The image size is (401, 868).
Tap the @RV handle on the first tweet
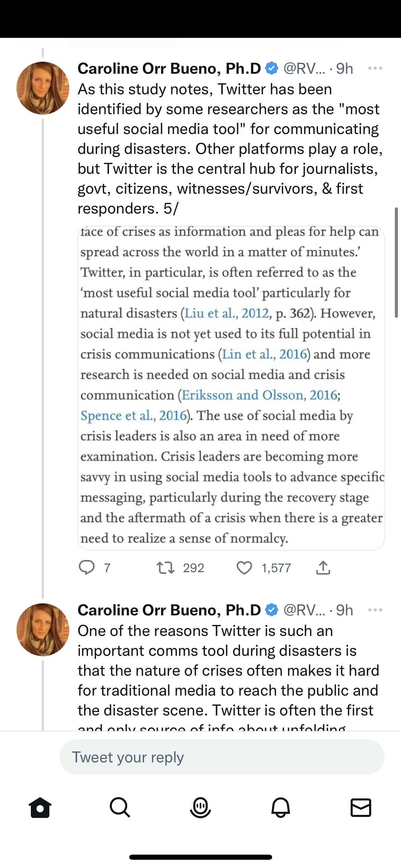pyautogui.click(x=304, y=69)
